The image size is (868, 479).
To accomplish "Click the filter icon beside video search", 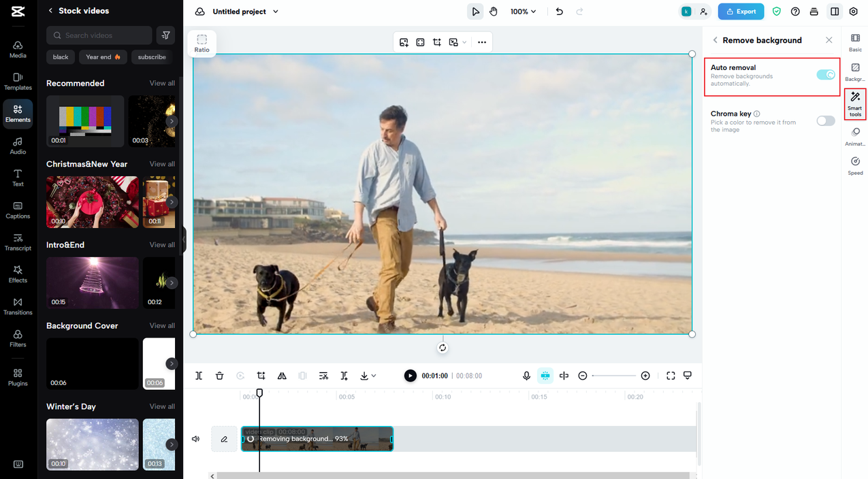I will coord(165,35).
